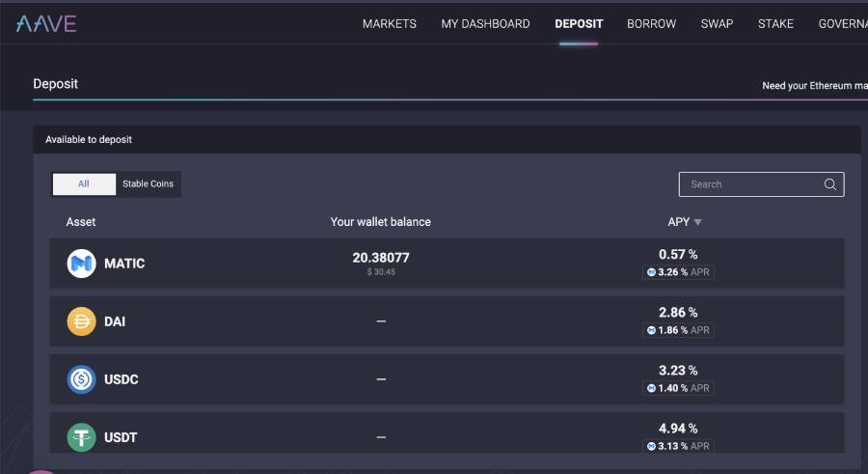The image size is (868, 474).
Task: Click the 1.40 % APR badge
Action: [x=678, y=388]
